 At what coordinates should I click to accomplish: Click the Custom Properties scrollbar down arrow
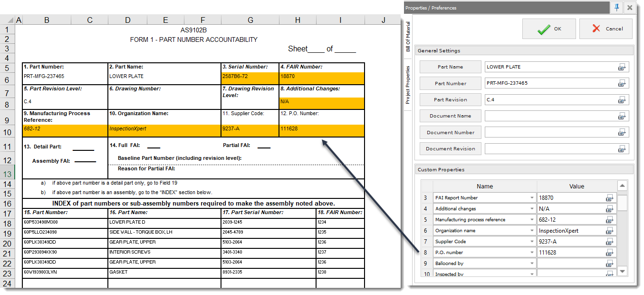(x=623, y=271)
